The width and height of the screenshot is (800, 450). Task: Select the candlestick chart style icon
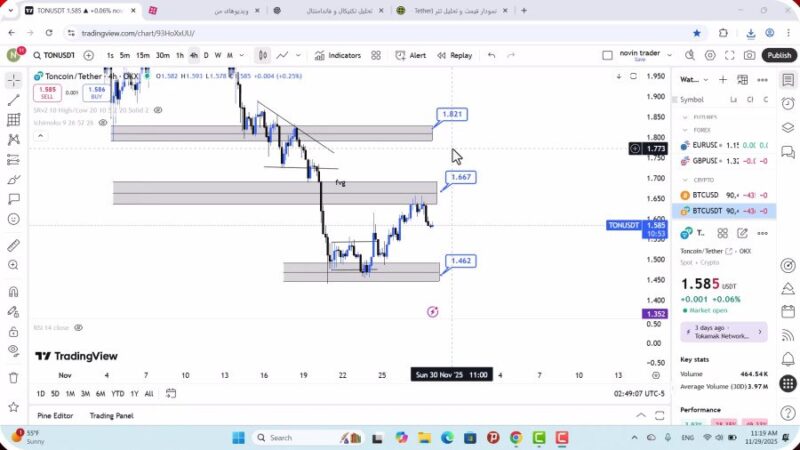(263, 56)
